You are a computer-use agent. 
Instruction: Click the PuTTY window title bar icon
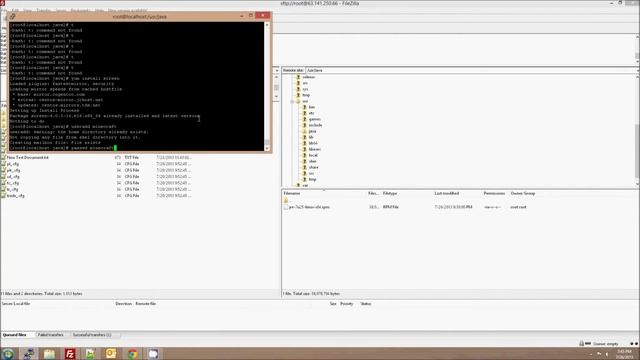point(13,16)
